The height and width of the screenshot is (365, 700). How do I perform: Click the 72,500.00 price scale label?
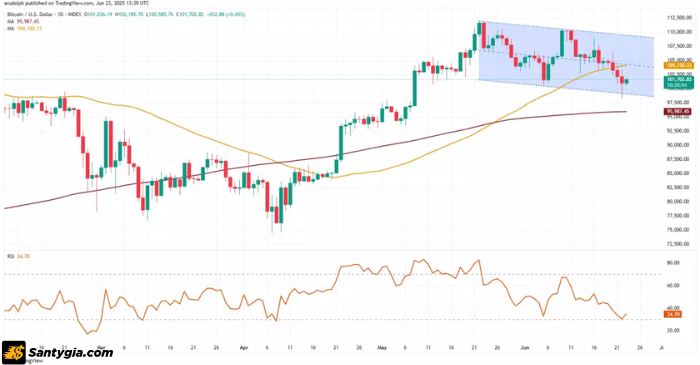679,244
